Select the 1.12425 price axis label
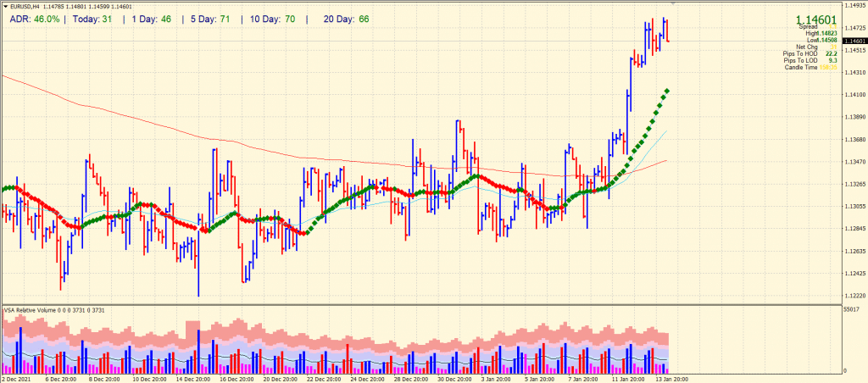Screen dimensions: 868x383 (x=854, y=274)
